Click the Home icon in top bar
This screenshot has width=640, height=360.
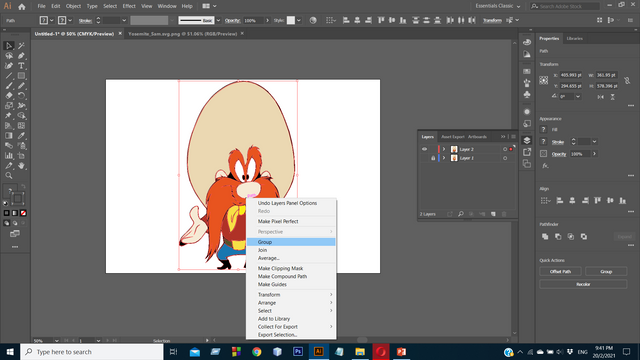click(22, 7)
